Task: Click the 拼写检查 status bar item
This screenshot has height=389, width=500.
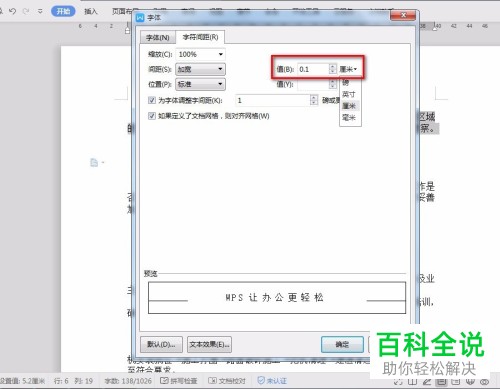Action: click(x=179, y=381)
